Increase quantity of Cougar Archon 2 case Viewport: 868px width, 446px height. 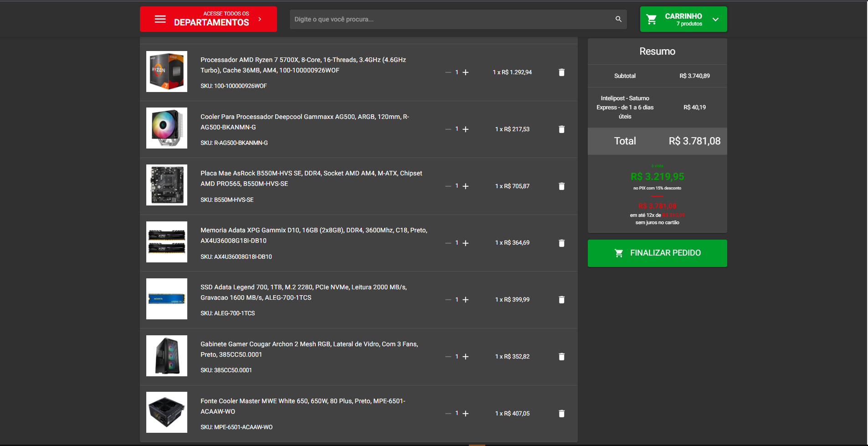click(465, 357)
